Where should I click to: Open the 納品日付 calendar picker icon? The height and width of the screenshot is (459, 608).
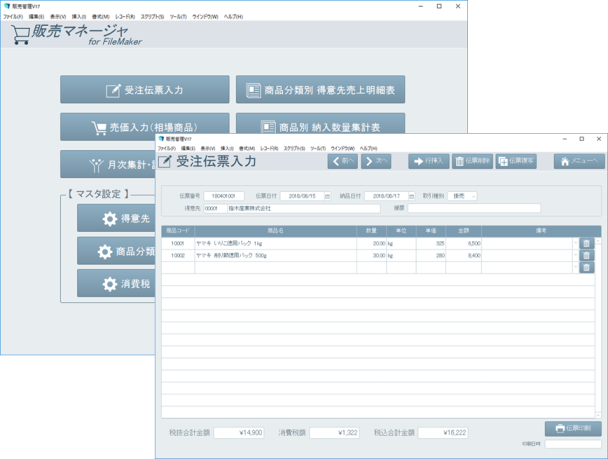click(412, 197)
